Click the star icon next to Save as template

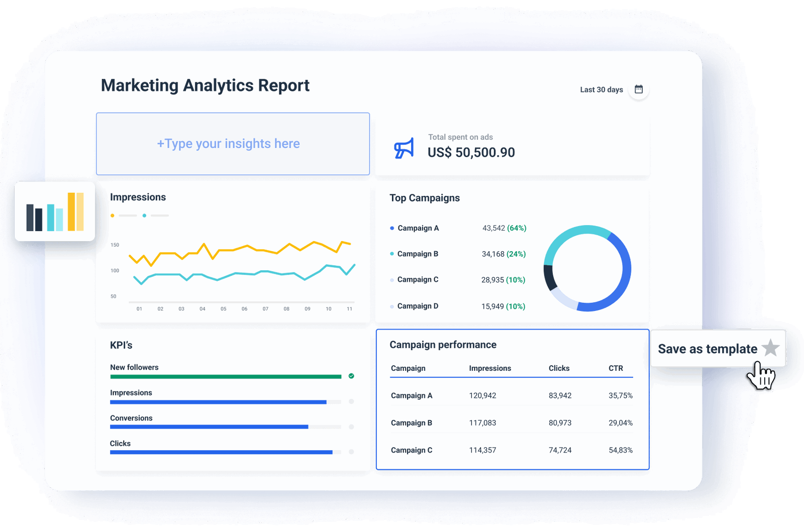point(770,349)
